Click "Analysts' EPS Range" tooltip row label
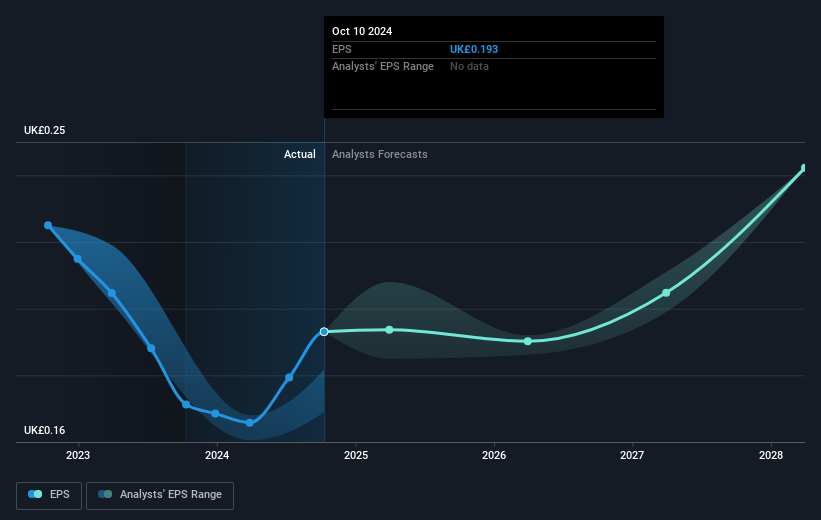 [x=383, y=67]
